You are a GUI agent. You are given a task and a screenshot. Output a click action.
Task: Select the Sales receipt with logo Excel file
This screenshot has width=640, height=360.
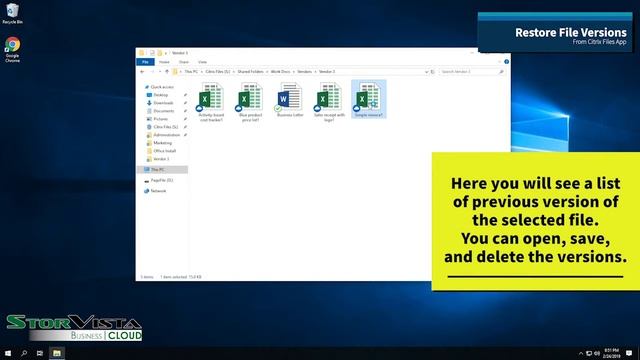329,102
